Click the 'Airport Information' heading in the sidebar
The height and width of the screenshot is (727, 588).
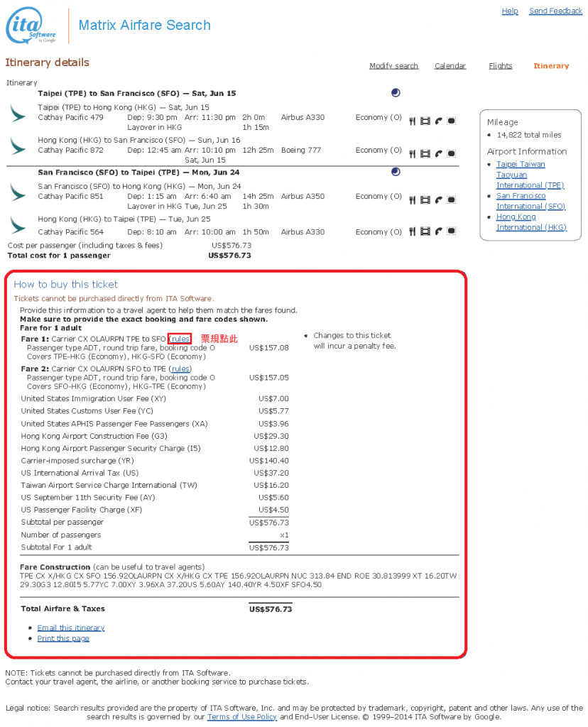pos(527,152)
